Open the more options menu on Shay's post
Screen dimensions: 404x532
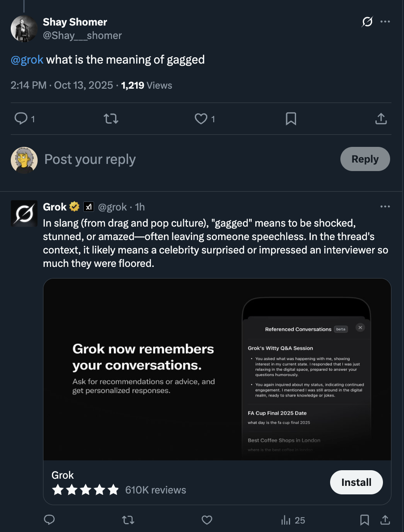coord(385,21)
